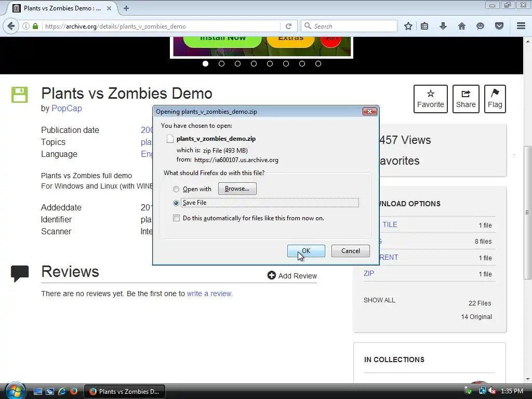Image resolution: width=532 pixels, height=399 pixels.
Task: Close the Opening zip dialog with X
Action: [369, 111]
